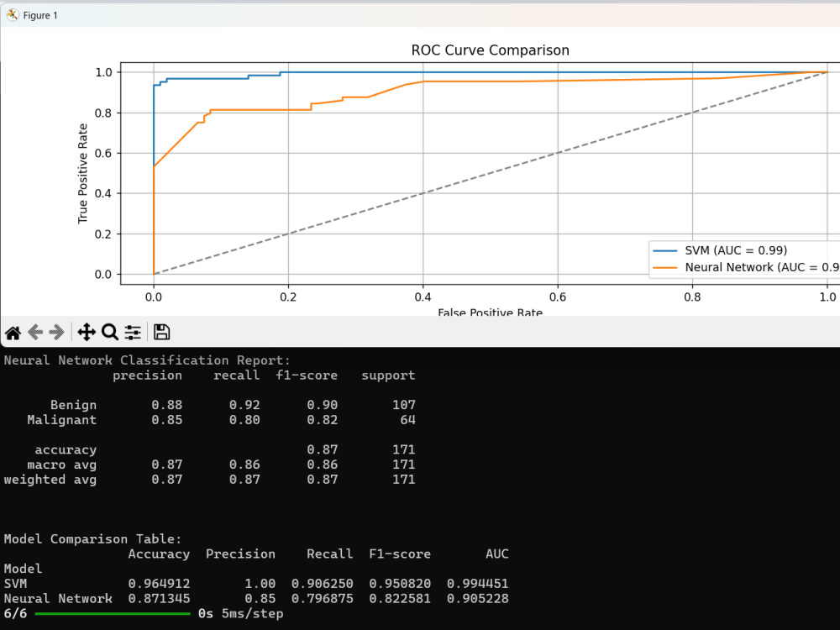Viewport: 840px width, 630px height.
Task: Click the 'Malignant' row label
Action: [62, 420]
